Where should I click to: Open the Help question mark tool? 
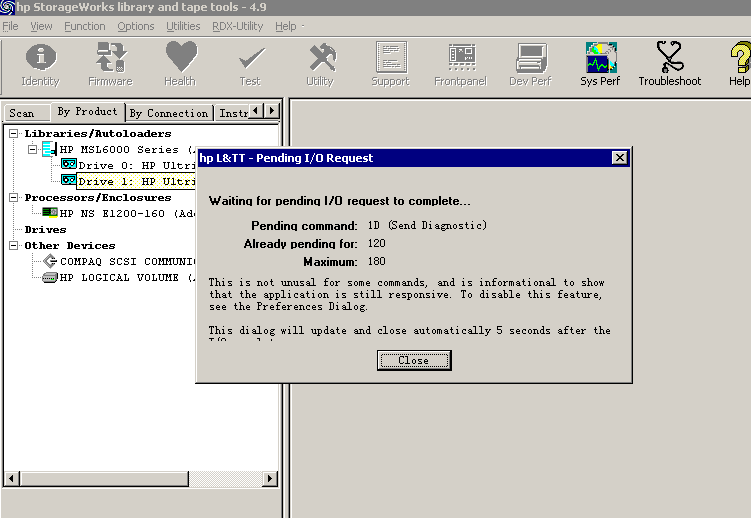(x=740, y=65)
